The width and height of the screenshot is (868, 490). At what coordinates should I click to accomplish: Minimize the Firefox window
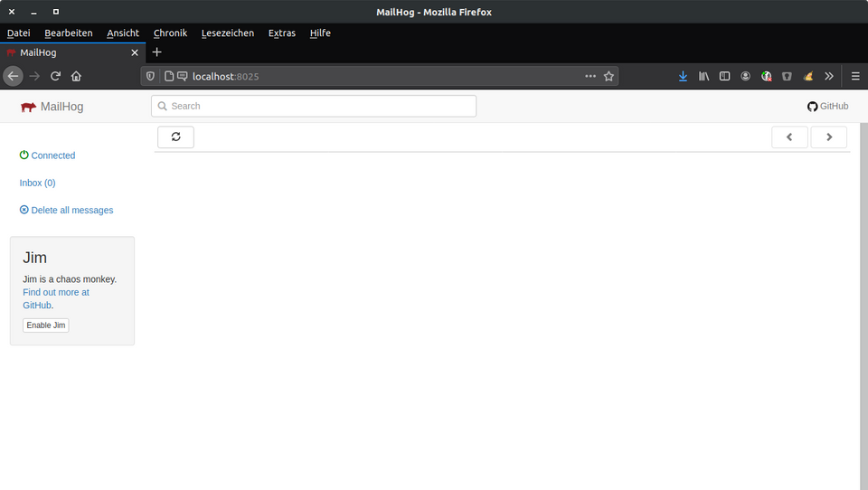coord(33,12)
